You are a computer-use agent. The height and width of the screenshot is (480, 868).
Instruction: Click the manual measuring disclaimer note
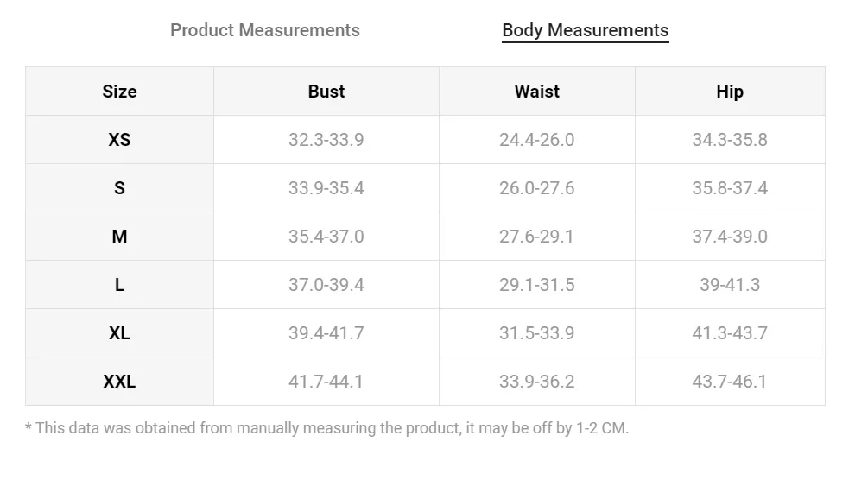(327, 428)
